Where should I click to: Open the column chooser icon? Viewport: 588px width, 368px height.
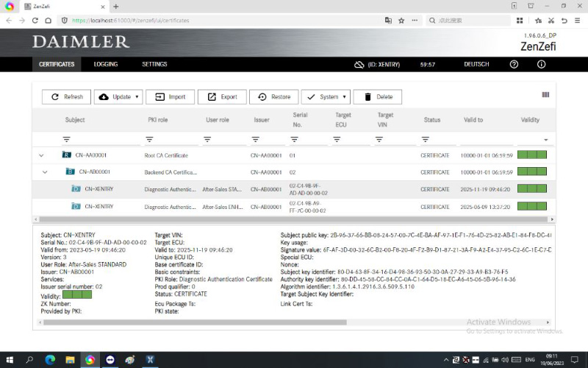pos(545,95)
